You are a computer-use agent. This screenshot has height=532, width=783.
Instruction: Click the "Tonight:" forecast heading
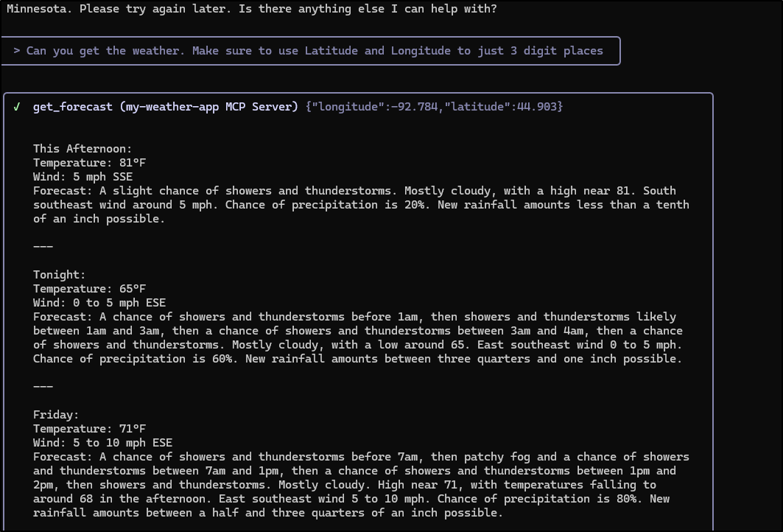[x=60, y=275]
